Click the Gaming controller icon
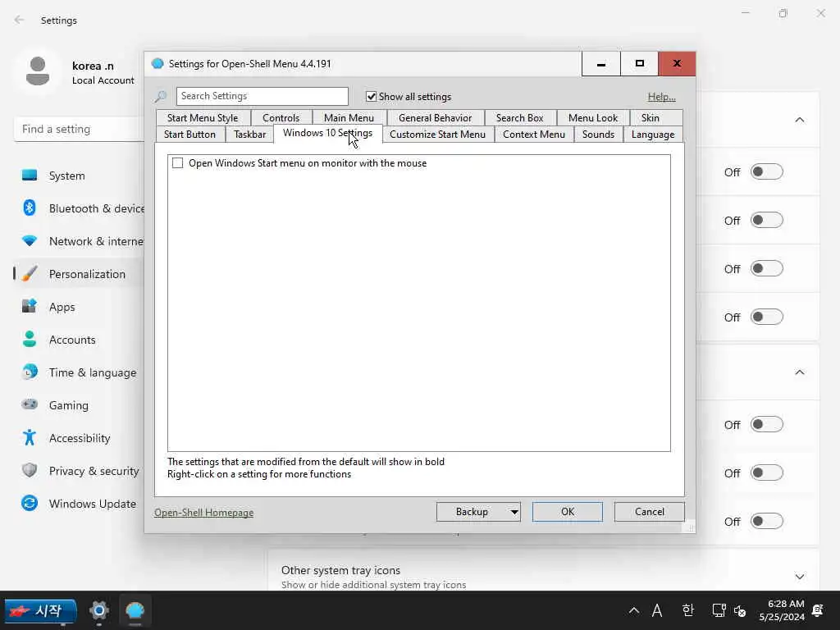Screen dimensions: 840x630 (x=30, y=404)
